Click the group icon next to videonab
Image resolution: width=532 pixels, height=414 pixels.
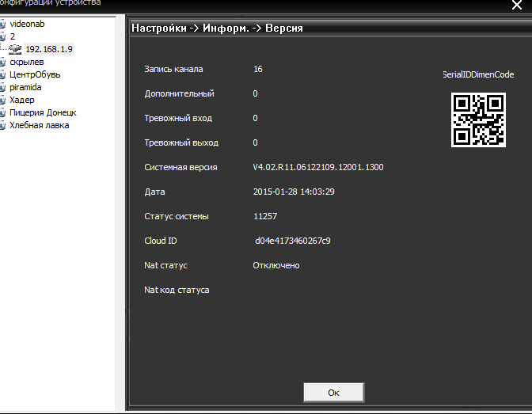coord(2,24)
